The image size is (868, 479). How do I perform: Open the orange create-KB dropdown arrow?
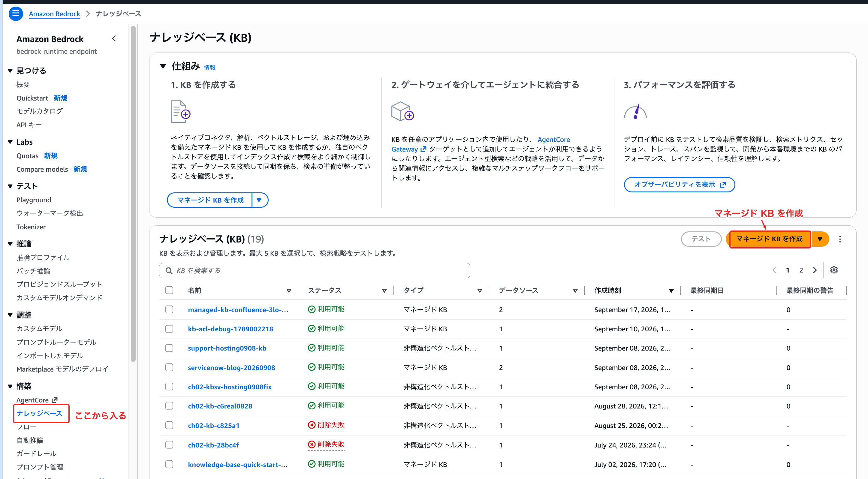(x=820, y=239)
